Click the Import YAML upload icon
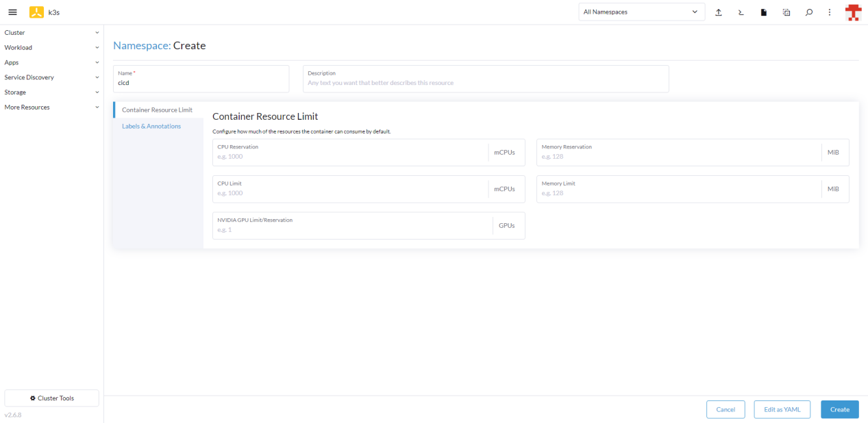The width and height of the screenshot is (868, 423). pyautogui.click(x=718, y=12)
